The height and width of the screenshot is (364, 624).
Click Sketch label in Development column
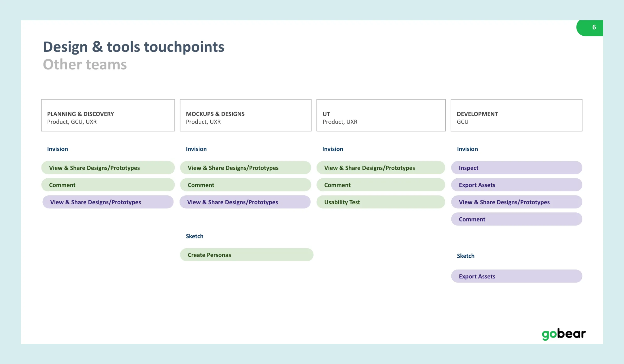466,256
